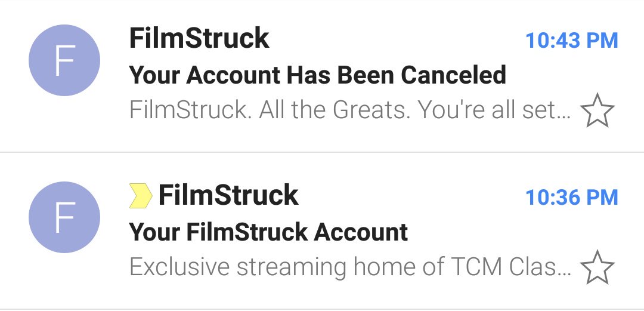This screenshot has width=644, height=311.
Task: Click the divider between the two emails
Action: coord(322,152)
